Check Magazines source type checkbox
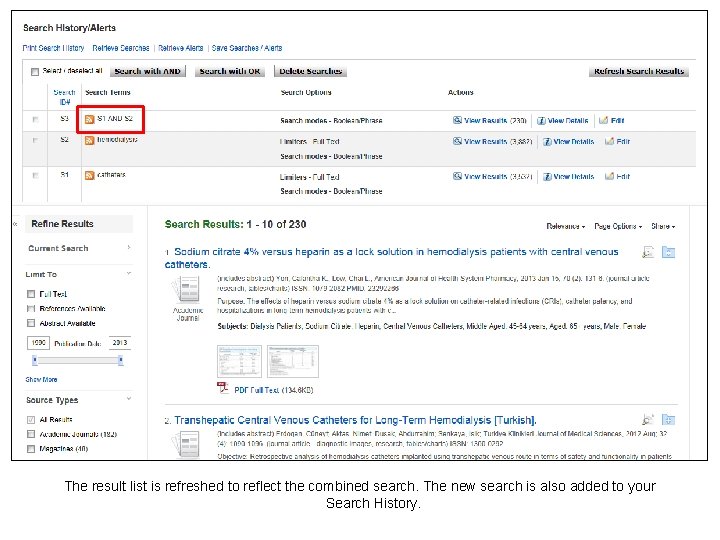The width and height of the screenshot is (720, 540). tap(31, 449)
